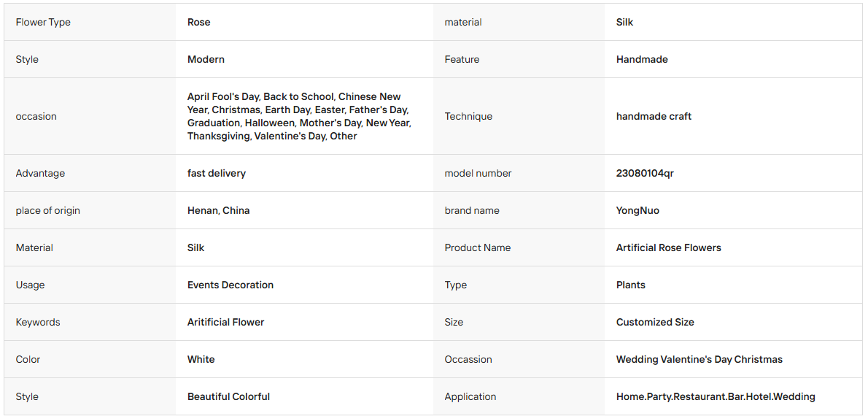
Task: Click the Beautiful Colorful style value
Action: [x=228, y=396]
